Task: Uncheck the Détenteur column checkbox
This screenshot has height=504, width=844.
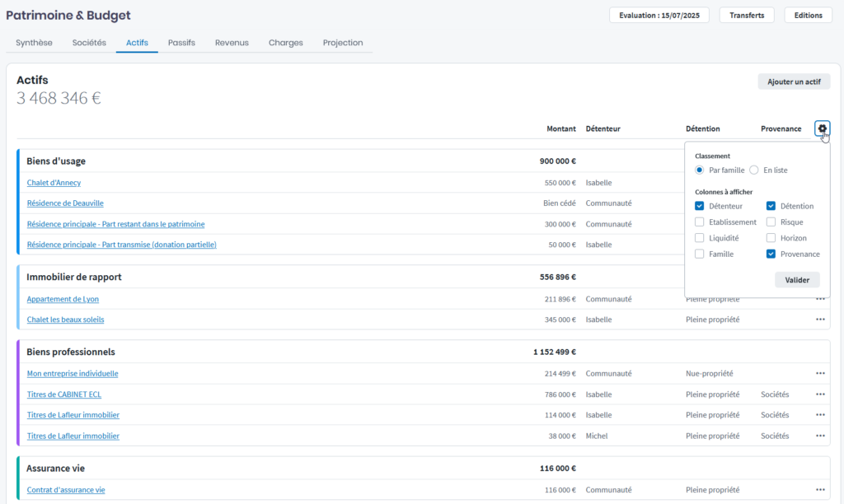Action: coord(700,206)
